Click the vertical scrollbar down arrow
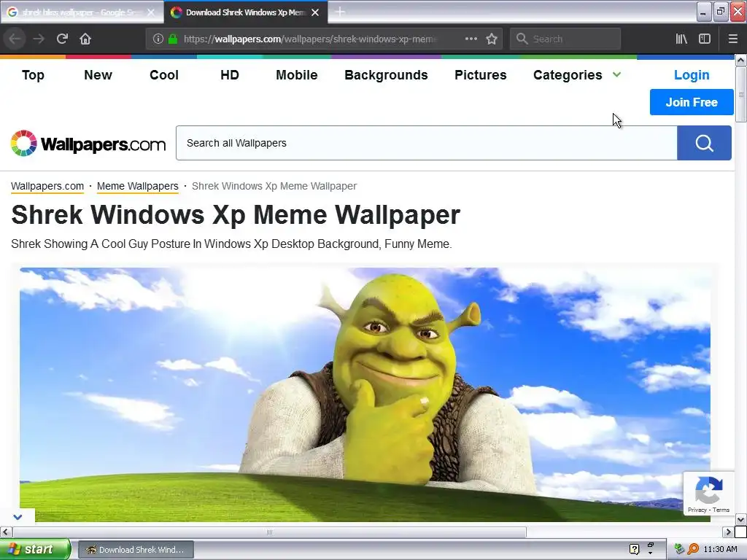747x560 pixels. pyautogui.click(x=741, y=519)
